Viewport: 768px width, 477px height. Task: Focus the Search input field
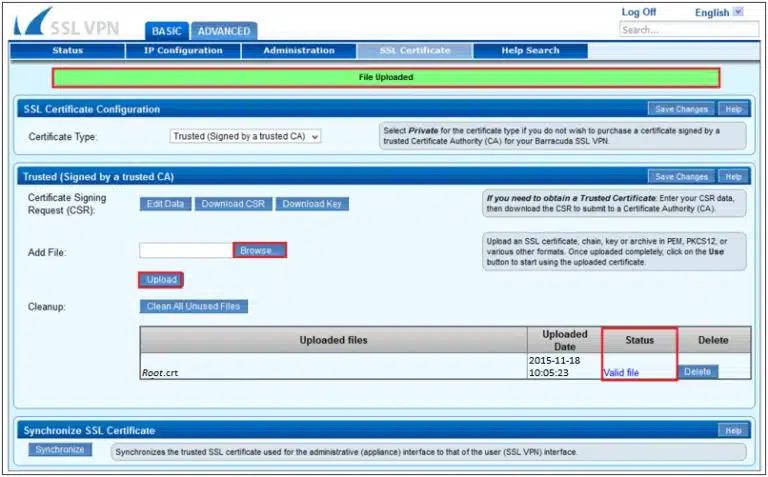(x=687, y=30)
